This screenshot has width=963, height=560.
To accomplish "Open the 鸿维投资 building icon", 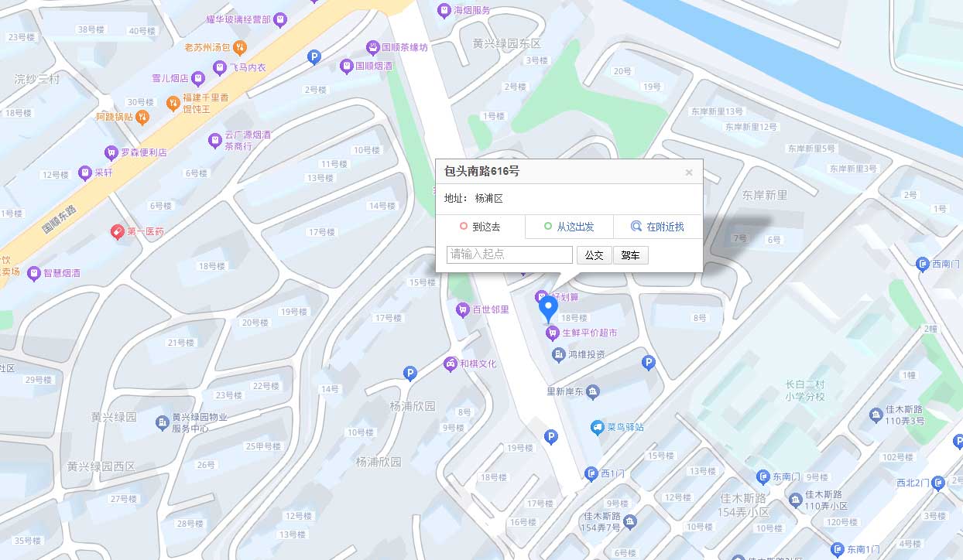I will coord(559,354).
